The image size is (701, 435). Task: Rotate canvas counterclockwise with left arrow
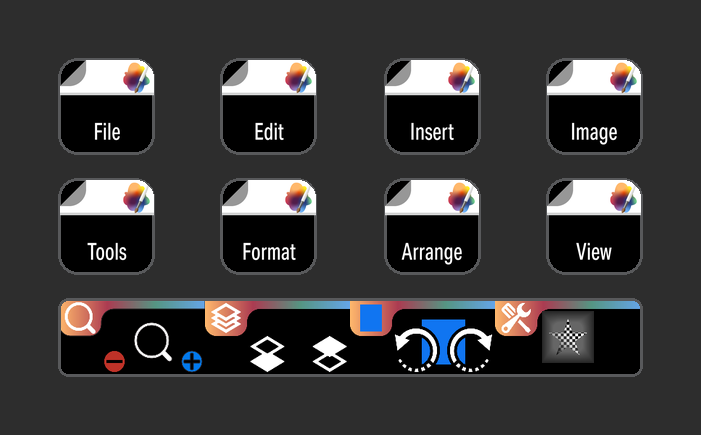415,350
